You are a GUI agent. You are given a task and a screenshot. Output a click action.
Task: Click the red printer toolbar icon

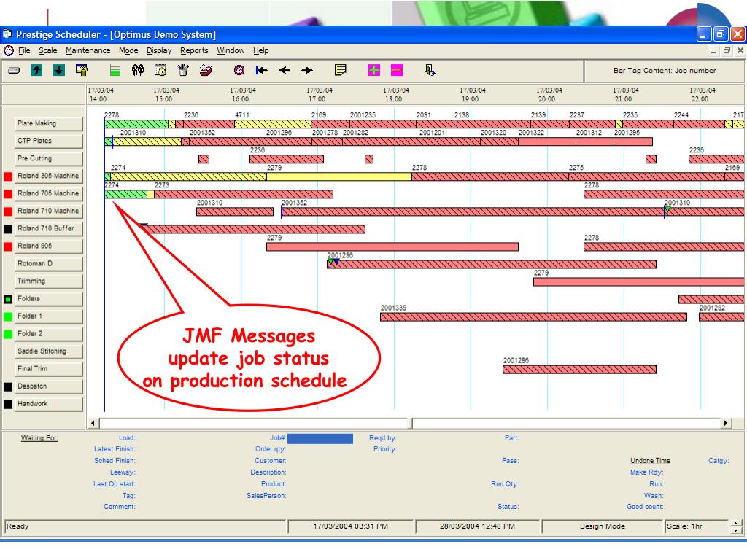(x=206, y=71)
